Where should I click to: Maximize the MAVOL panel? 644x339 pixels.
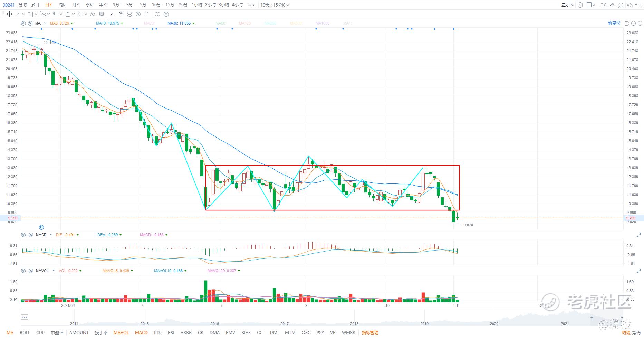[x=638, y=271]
